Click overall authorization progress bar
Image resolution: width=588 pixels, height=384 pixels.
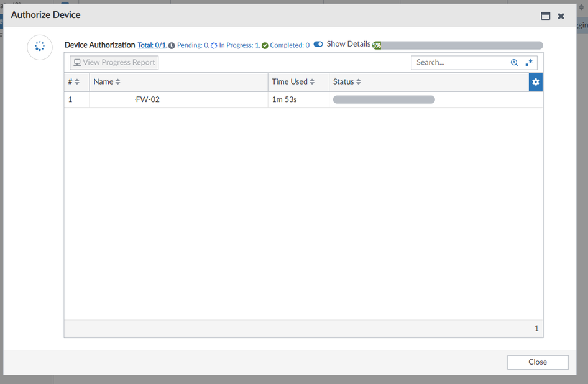[457, 45]
